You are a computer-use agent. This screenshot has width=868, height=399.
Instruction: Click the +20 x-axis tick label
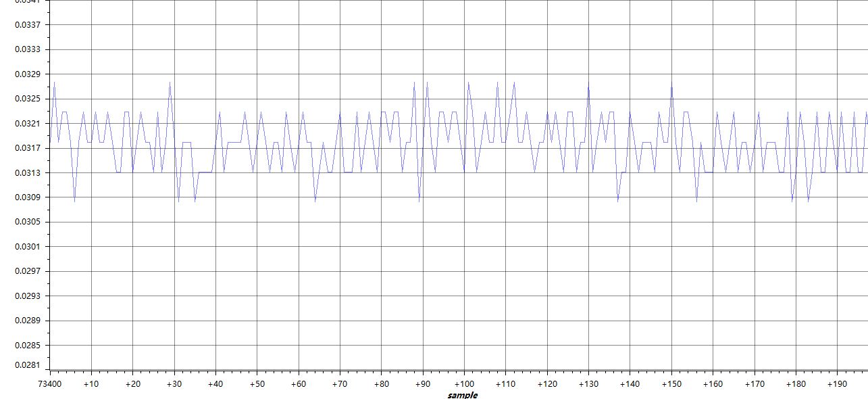click(133, 383)
